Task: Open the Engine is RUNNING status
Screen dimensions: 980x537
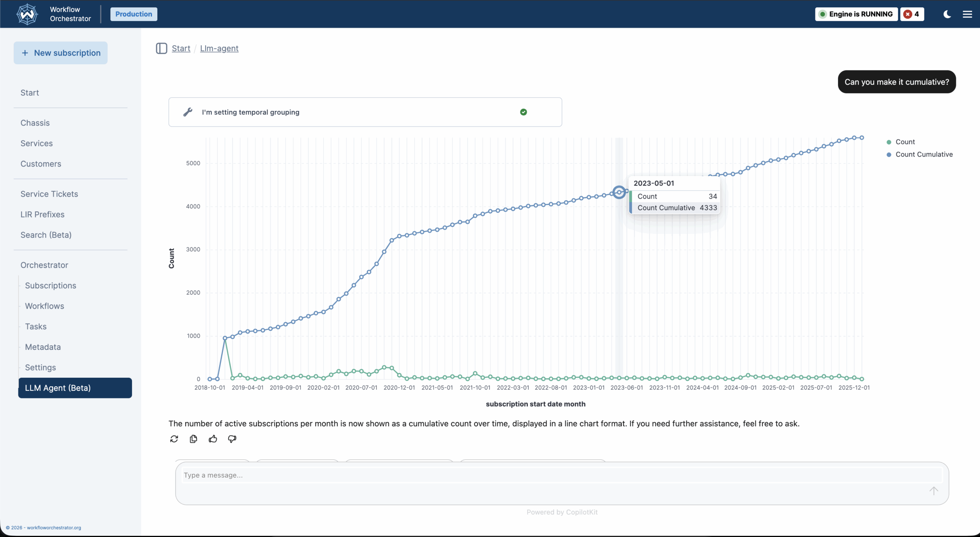Action: 856,14
